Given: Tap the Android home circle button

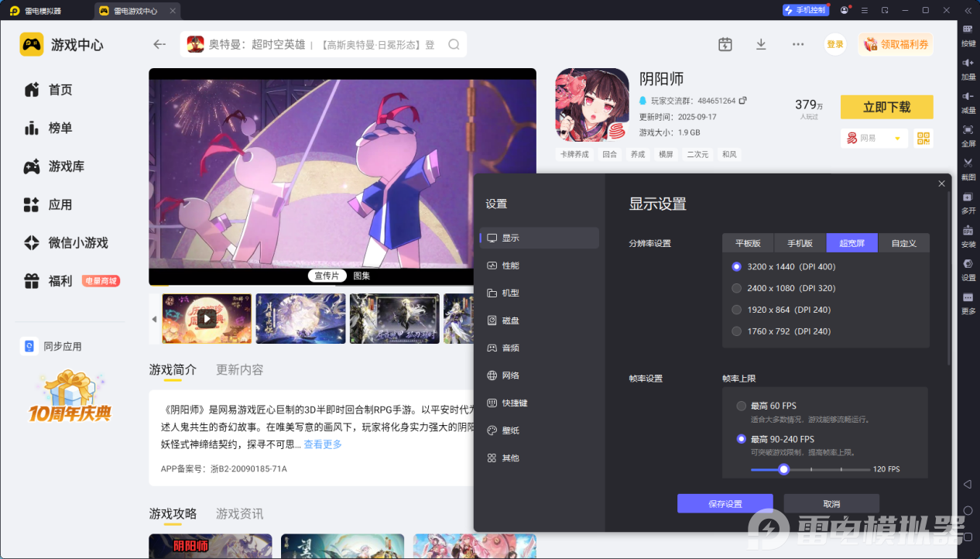Looking at the screenshot, I should click(968, 510).
